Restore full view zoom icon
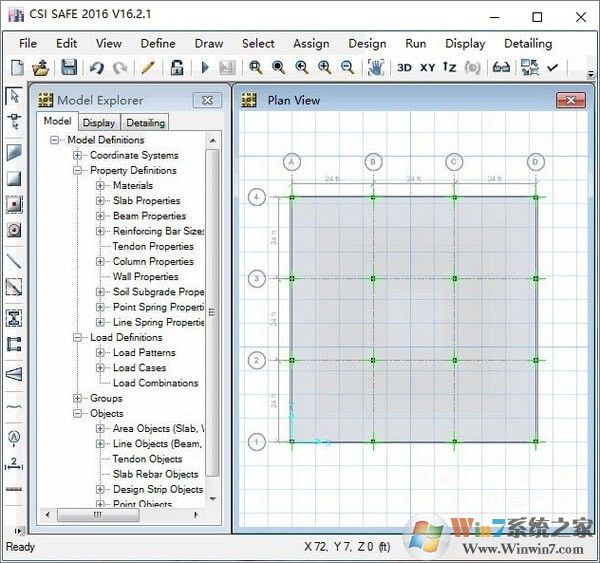Image resolution: width=600 pixels, height=563 pixels. 278,68
